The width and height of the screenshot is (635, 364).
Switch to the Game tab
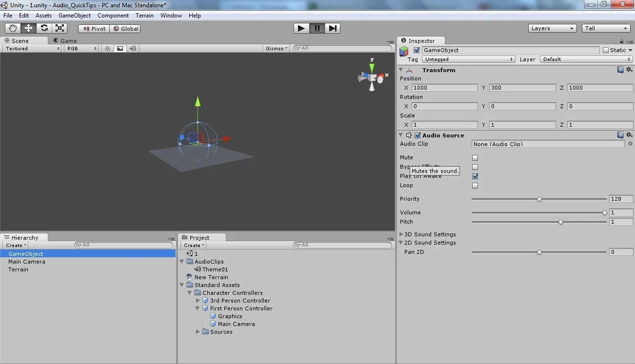pos(65,41)
